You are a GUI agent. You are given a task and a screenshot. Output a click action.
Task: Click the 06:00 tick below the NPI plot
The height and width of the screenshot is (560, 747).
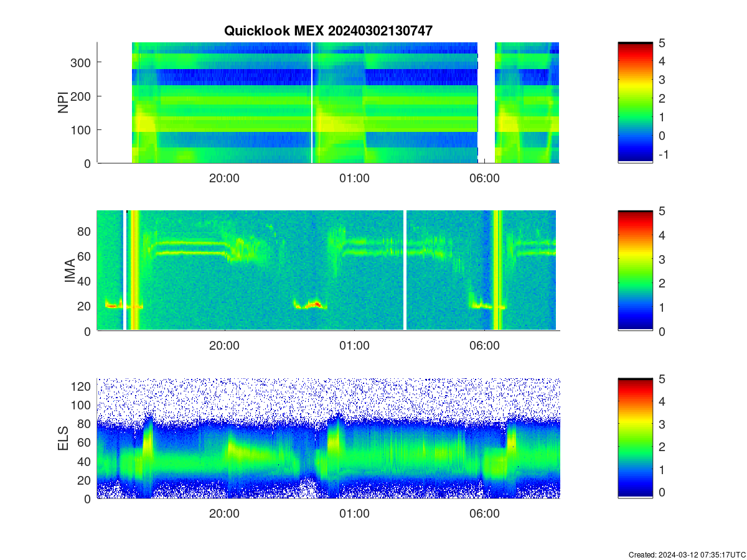coord(484,178)
